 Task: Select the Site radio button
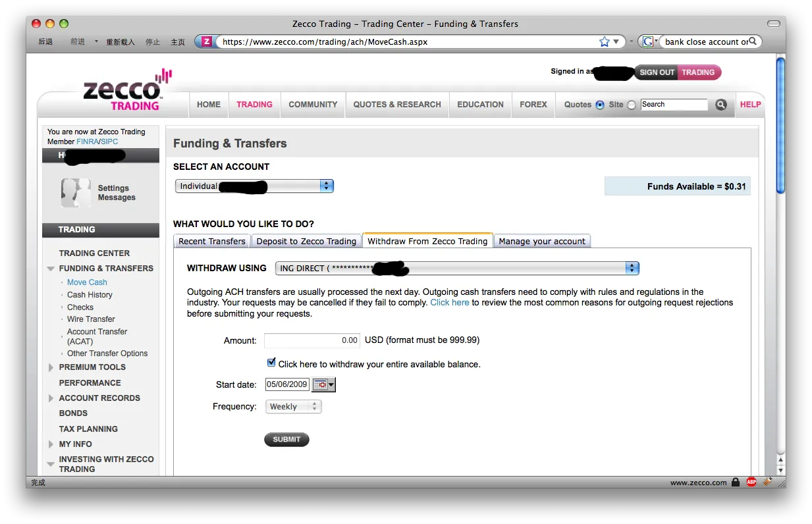pos(632,105)
